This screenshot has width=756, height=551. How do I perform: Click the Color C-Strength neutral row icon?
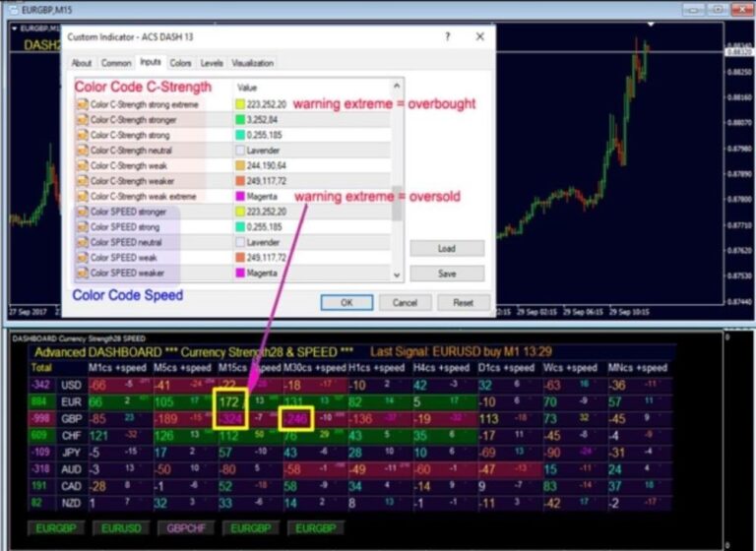click(x=83, y=151)
